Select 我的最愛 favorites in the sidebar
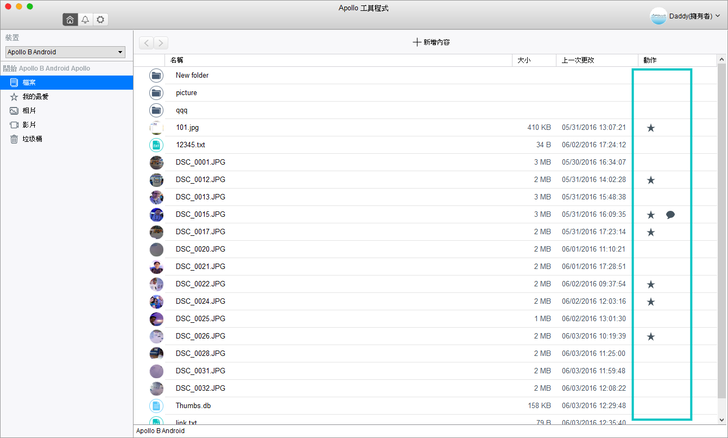Viewport: 728px width, 438px height. (x=36, y=97)
